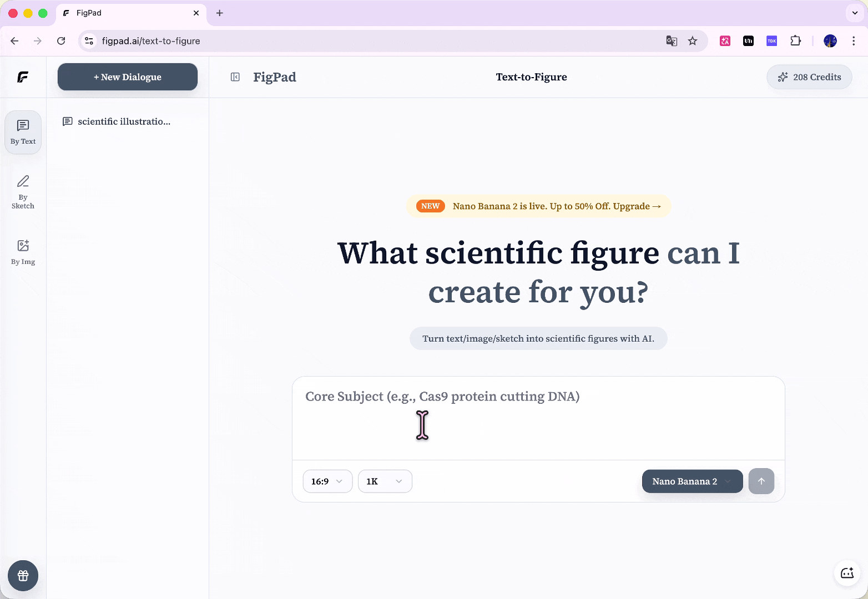Open browser extensions puzzle icon
This screenshot has width=868, height=599.
[795, 41]
